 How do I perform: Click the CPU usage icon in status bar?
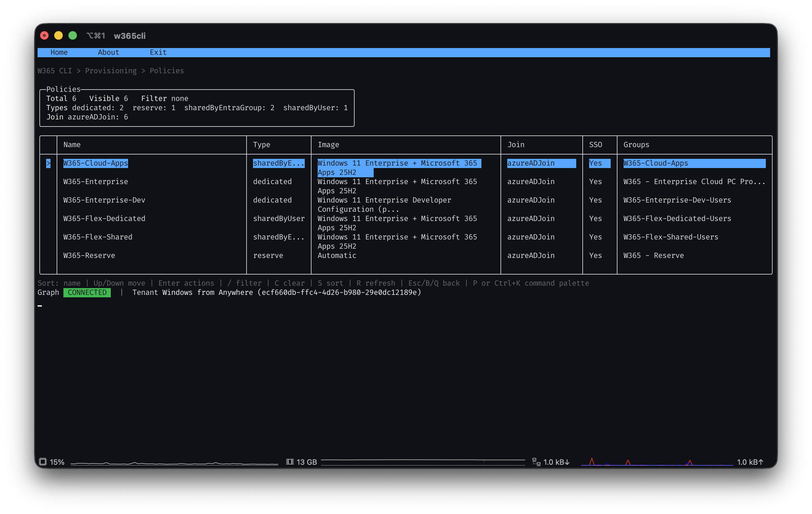coord(42,462)
